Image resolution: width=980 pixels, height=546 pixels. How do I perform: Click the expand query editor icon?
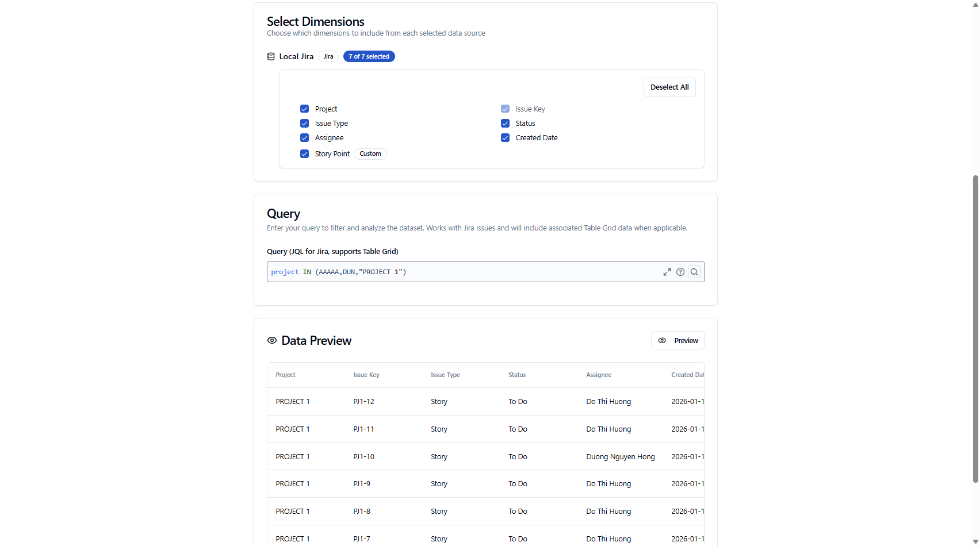pos(667,272)
